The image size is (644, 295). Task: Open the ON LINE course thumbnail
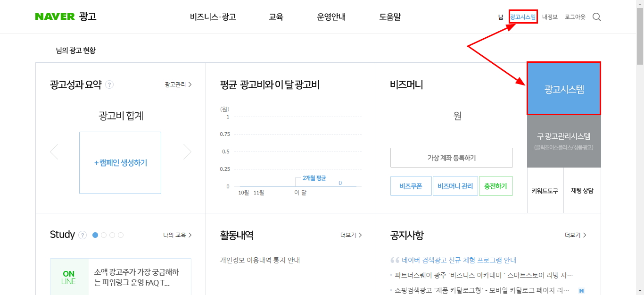(x=69, y=277)
